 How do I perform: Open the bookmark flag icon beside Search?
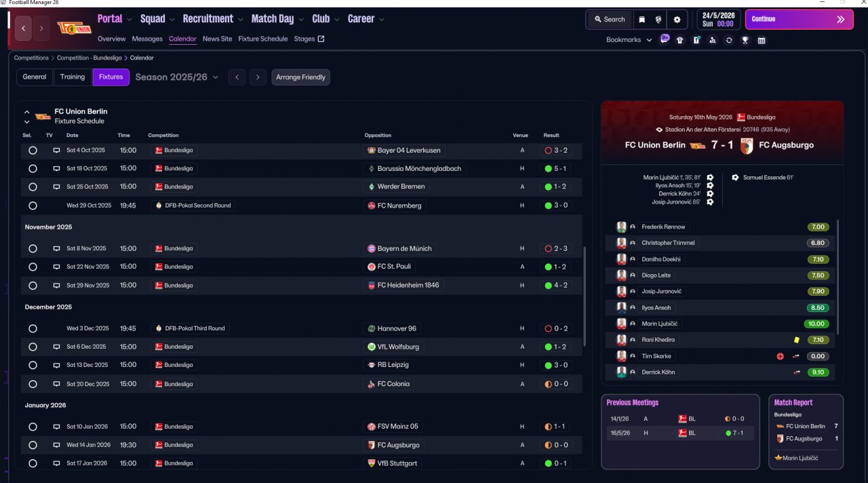pyautogui.click(x=642, y=20)
